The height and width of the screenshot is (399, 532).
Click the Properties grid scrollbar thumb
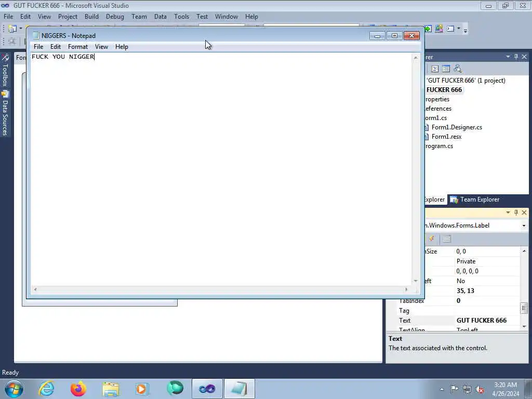coord(524,308)
